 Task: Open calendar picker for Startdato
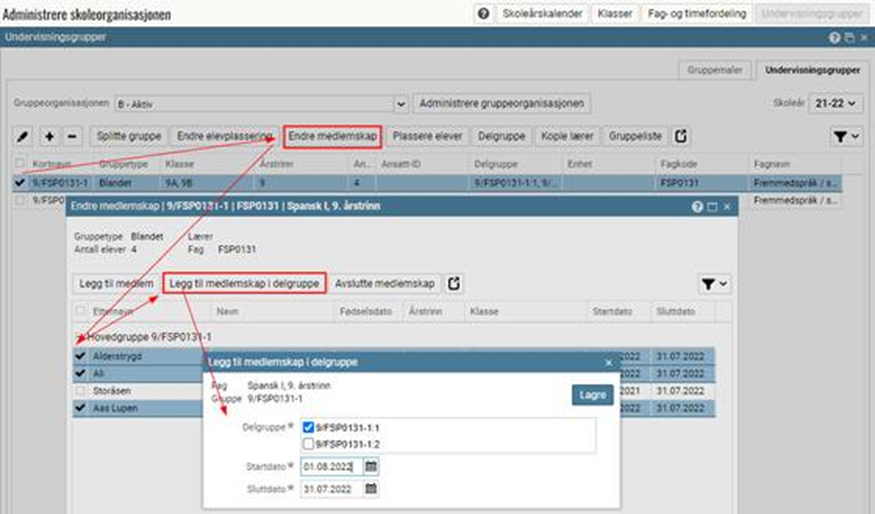(x=371, y=466)
